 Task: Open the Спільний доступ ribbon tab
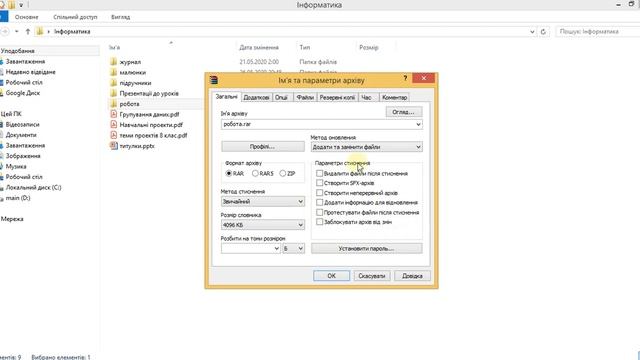(75, 17)
